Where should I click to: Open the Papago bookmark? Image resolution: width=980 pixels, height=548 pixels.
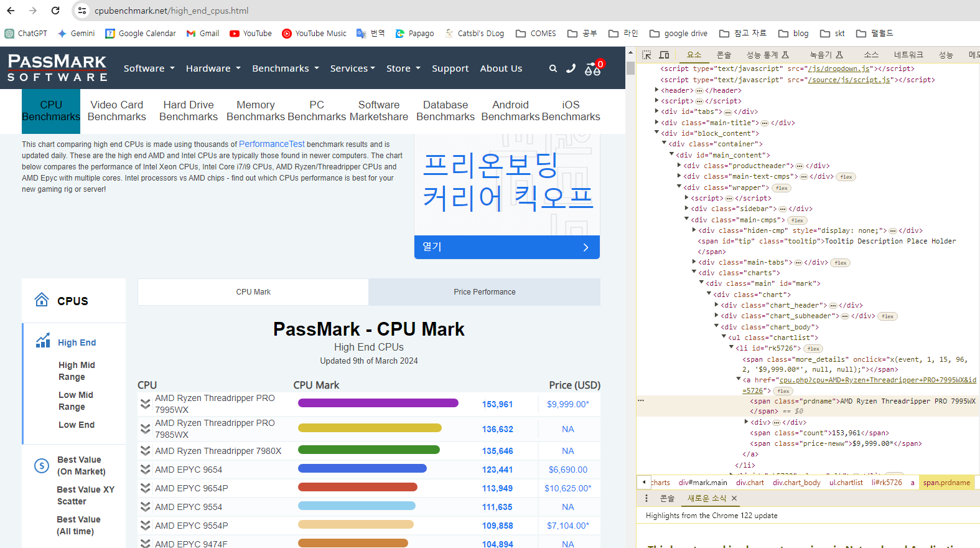[414, 34]
